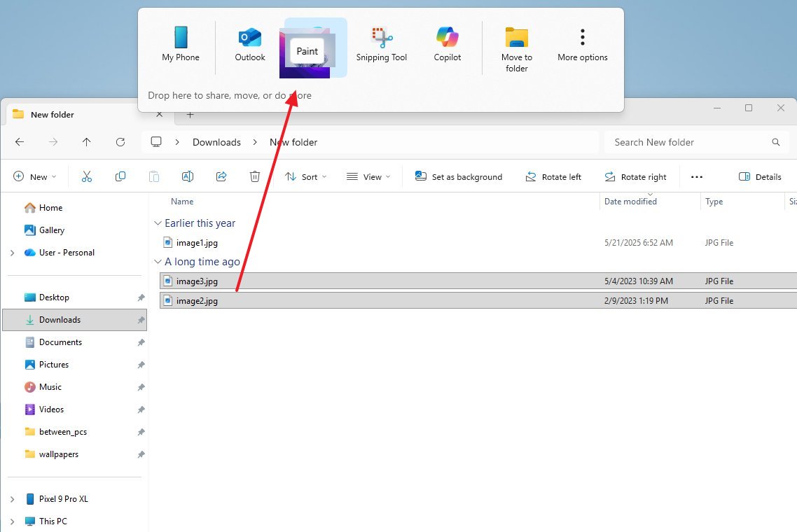The height and width of the screenshot is (532, 797).
Task: Open image with Paint from drop bar
Action: (x=307, y=47)
